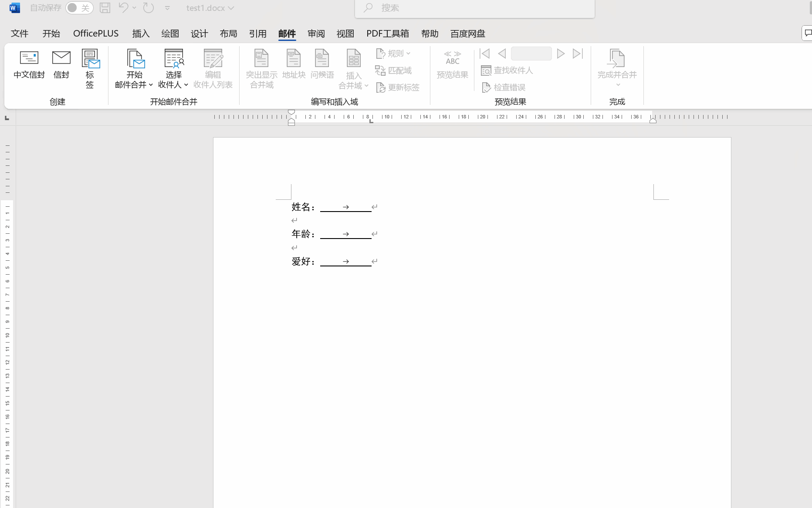This screenshot has height=508, width=812.
Task: Click the Undo arrow icon
Action: pyautogui.click(x=123, y=8)
